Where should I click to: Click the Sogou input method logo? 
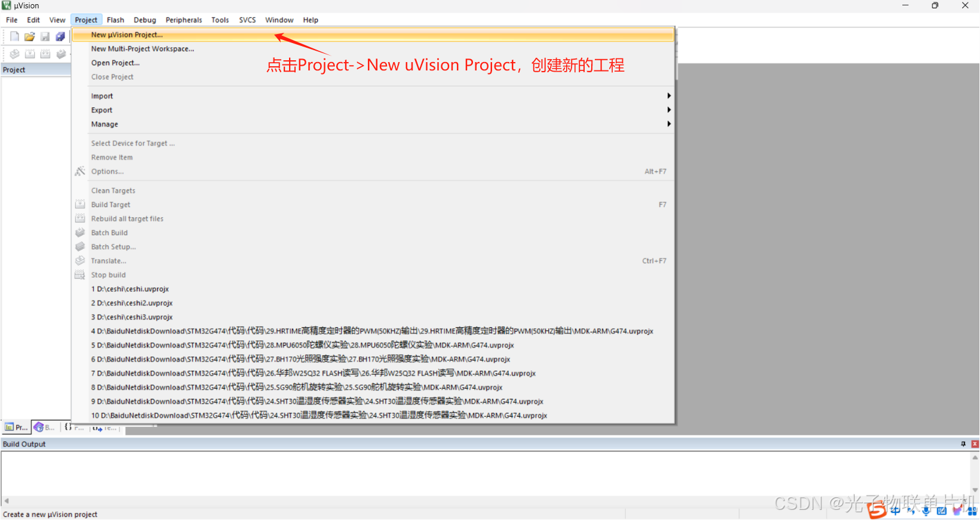click(x=877, y=510)
